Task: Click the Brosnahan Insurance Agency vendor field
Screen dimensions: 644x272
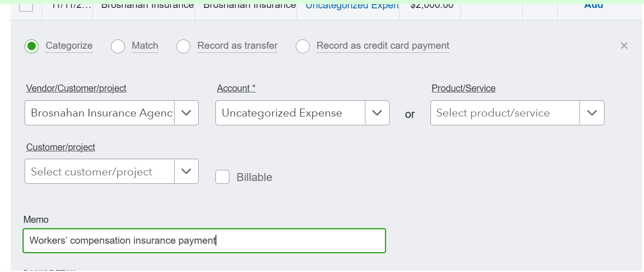Action: [x=100, y=113]
